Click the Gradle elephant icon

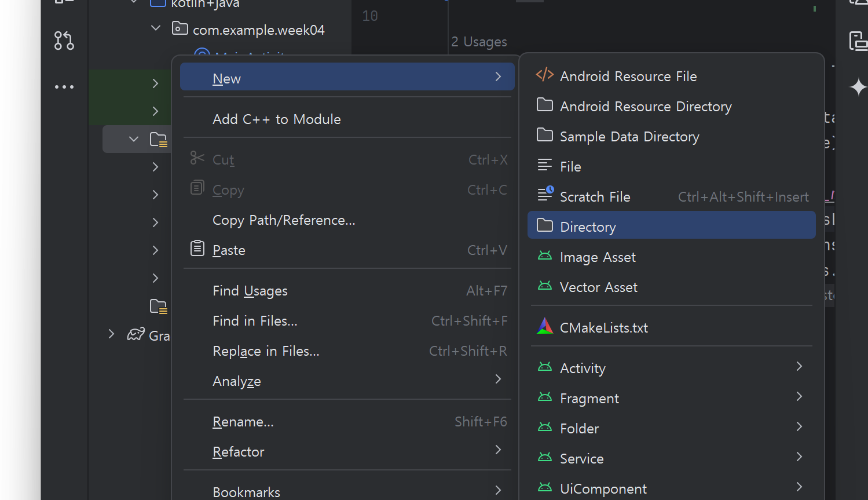[136, 334]
